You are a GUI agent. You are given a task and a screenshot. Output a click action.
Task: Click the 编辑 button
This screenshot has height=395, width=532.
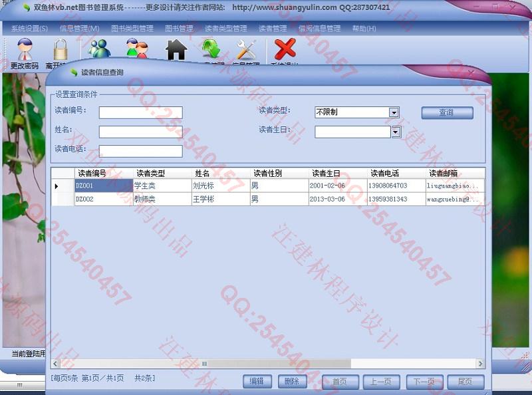pyautogui.click(x=257, y=382)
